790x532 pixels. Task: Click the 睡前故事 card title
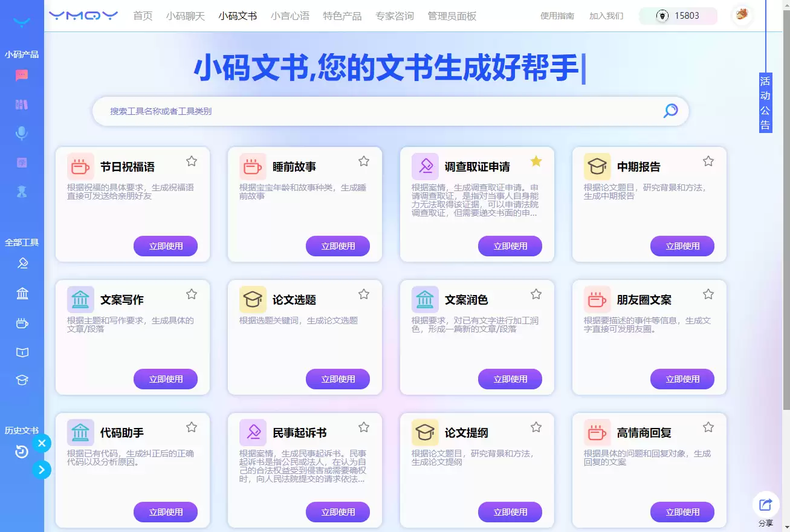click(294, 167)
